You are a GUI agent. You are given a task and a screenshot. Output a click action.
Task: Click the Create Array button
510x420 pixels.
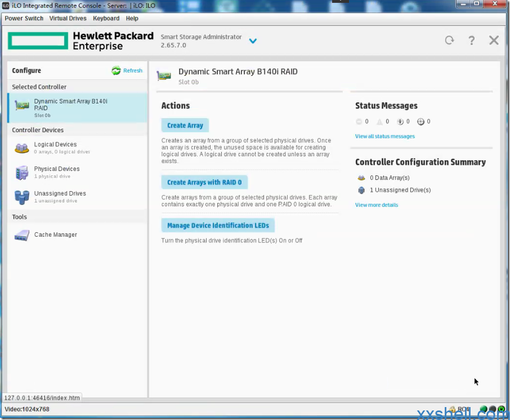point(185,125)
